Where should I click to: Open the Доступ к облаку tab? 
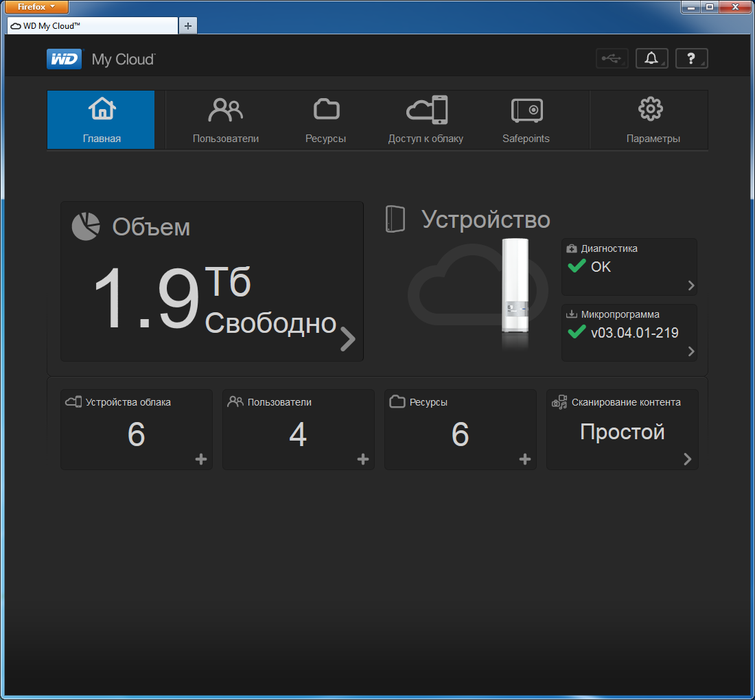pyautogui.click(x=426, y=120)
